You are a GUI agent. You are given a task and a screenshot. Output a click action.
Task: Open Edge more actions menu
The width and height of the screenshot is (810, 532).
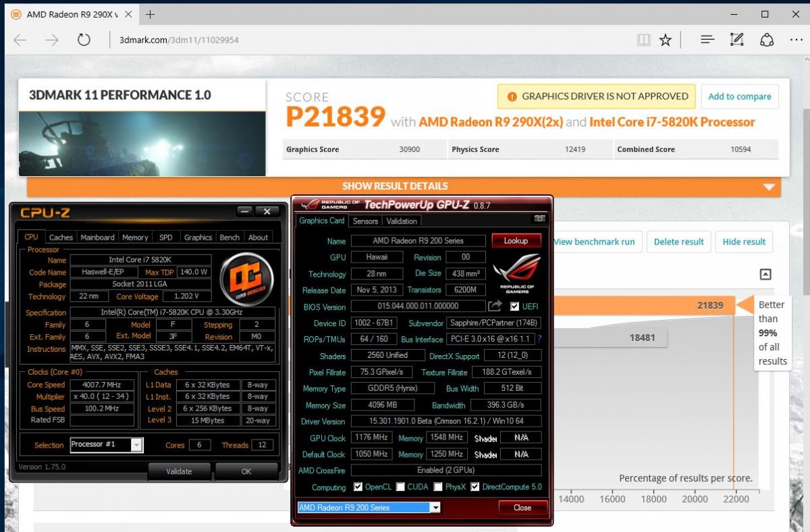pyautogui.click(x=796, y=40)
